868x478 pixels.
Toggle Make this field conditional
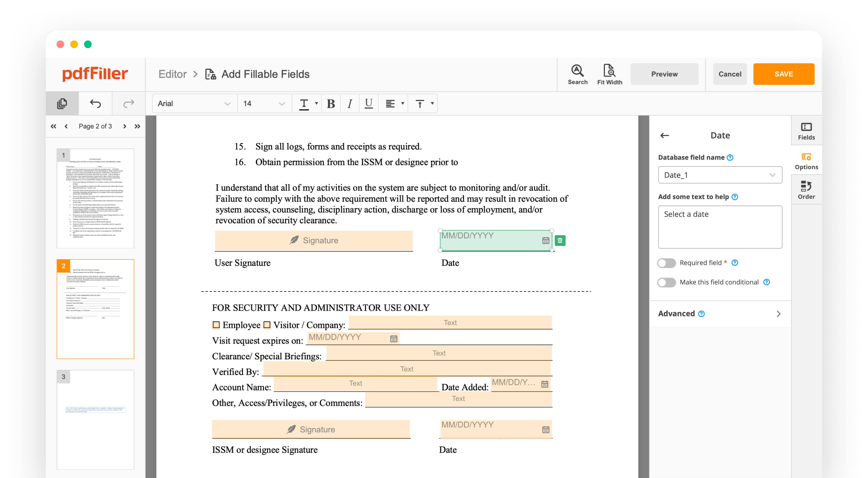[666, 282]
